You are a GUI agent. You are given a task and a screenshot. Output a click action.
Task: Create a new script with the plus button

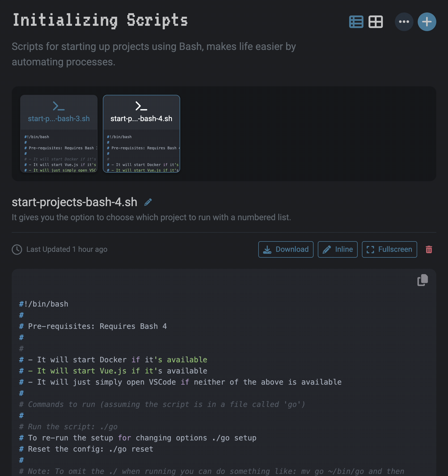point(427,22)
